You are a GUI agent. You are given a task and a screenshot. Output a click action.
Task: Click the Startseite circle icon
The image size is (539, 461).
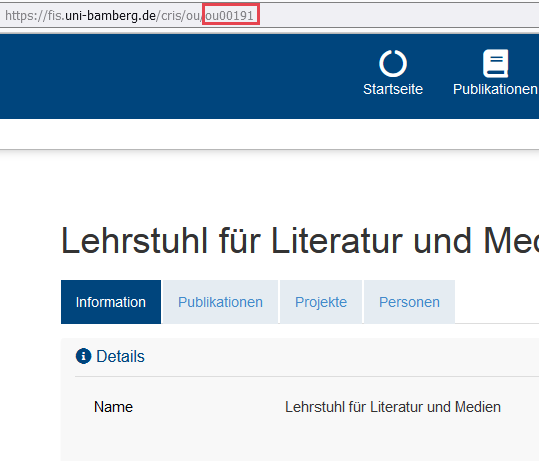(x=393, y=64)
